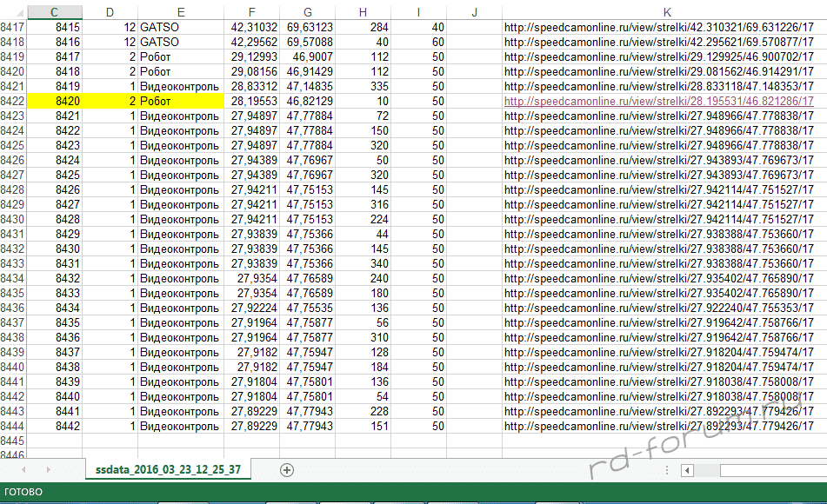Click the Готово status bar indicator
The height and width of the screenshot is (504, 827).
22,493
